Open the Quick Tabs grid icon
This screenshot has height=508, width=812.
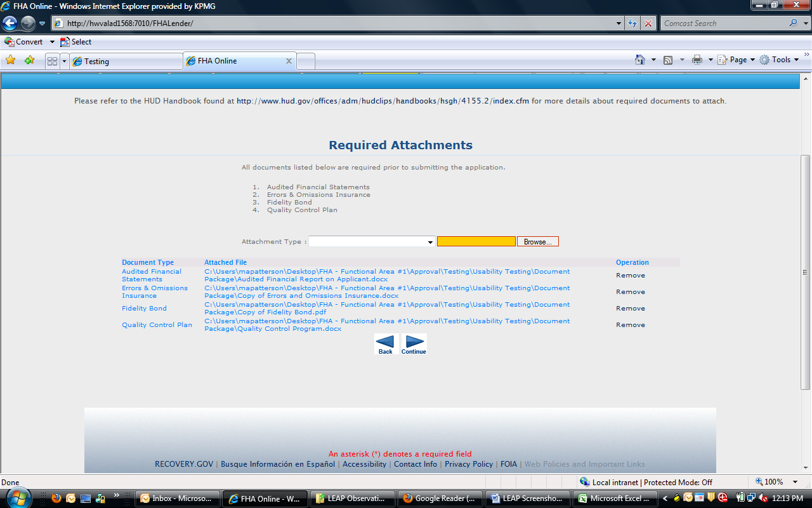tap(53, 61)
